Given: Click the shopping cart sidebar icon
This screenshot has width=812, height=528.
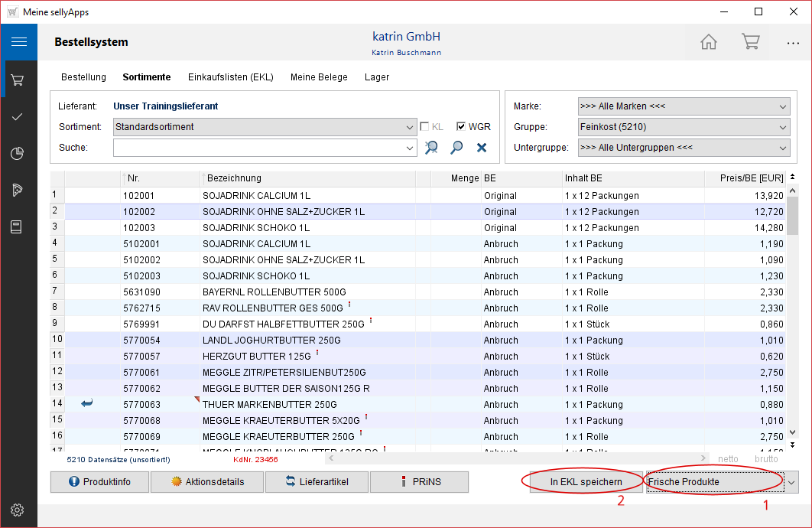Looking at the screenshot, I should coord(18,80).
